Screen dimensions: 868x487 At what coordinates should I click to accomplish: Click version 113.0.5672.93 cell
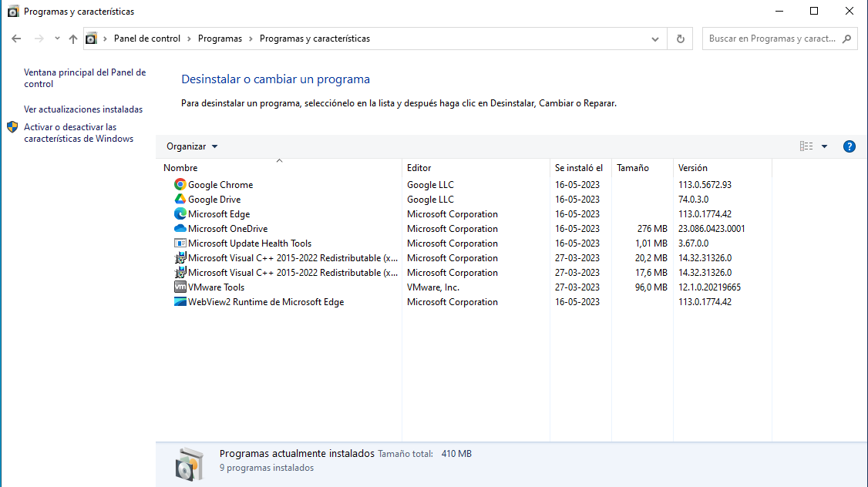(x=705, y=184)
